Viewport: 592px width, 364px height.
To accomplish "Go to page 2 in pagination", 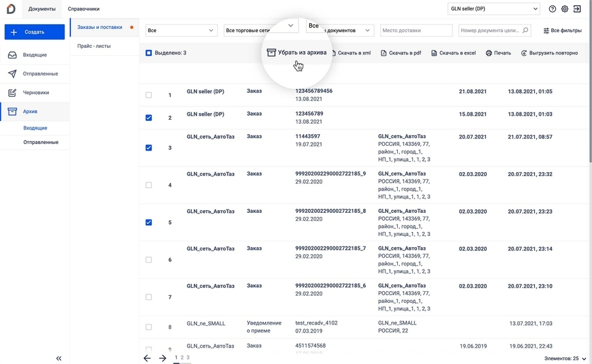I will point(182,357).
